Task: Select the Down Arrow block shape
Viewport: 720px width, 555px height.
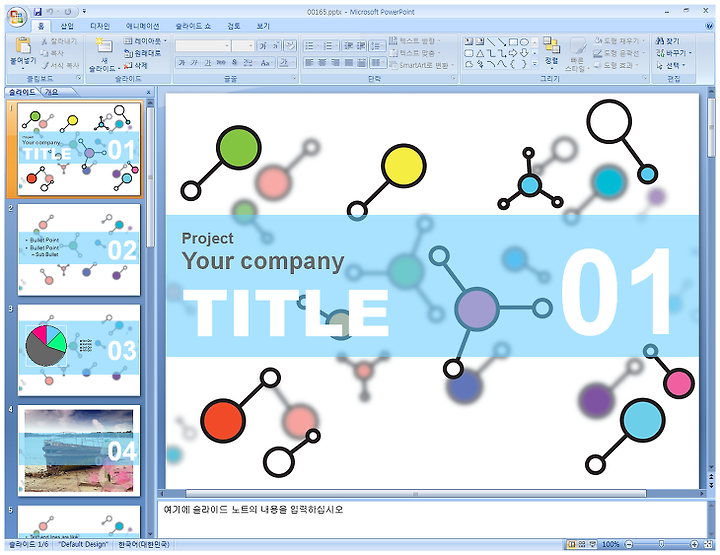Action: 524,53
